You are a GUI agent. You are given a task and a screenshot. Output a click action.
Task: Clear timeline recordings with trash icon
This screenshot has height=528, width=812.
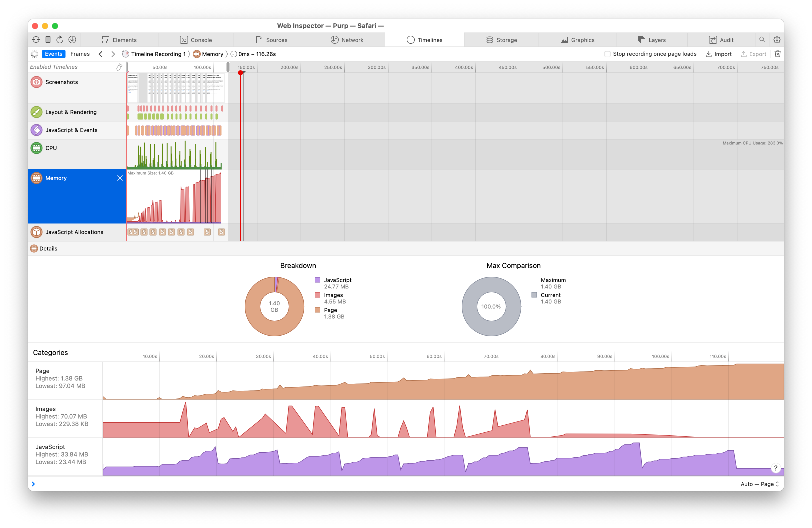[x=777, y=54]
